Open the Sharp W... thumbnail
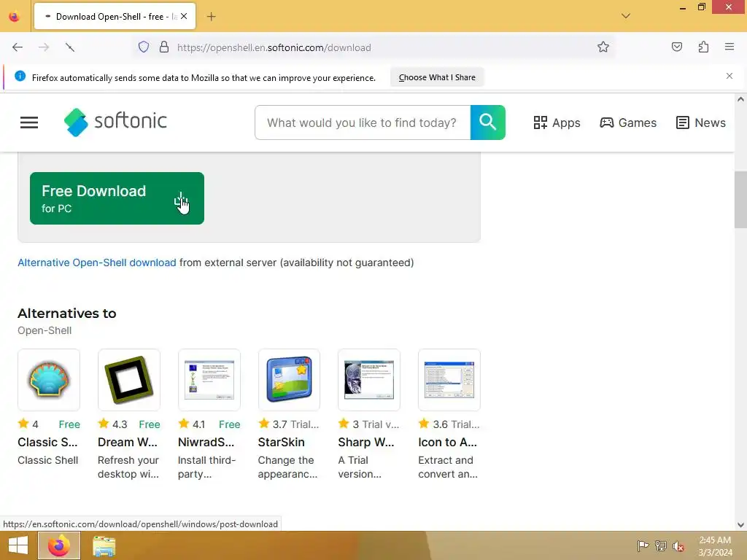This screenshot has height=560, width=747. 369,379
